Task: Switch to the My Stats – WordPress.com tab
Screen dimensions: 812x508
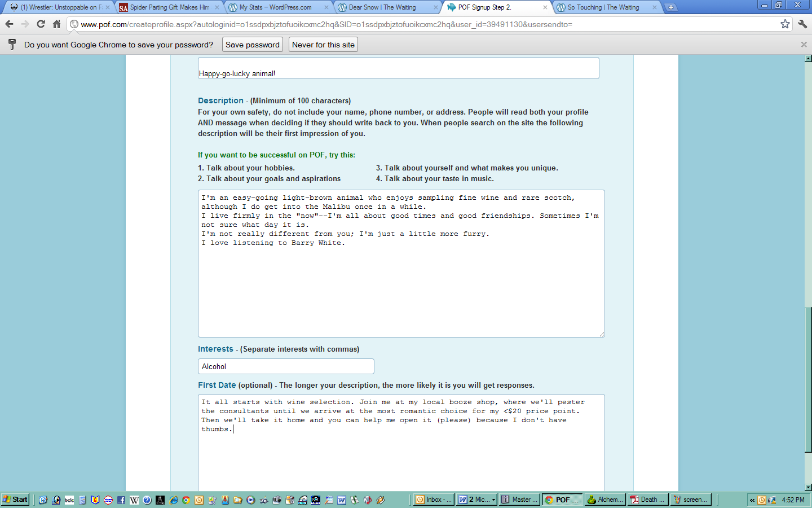Action: pos(275,7)
